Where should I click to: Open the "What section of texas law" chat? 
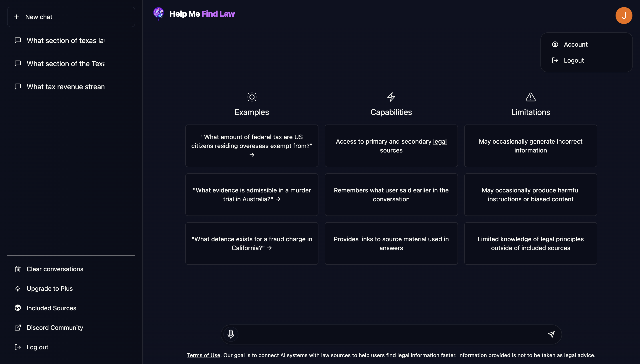point(65,40)
